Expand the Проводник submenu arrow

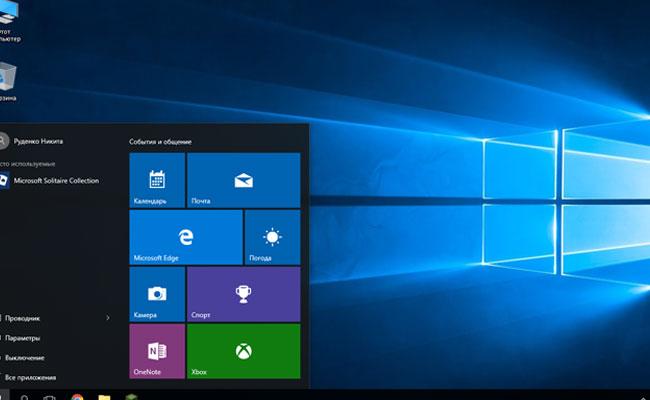(108, 318)
